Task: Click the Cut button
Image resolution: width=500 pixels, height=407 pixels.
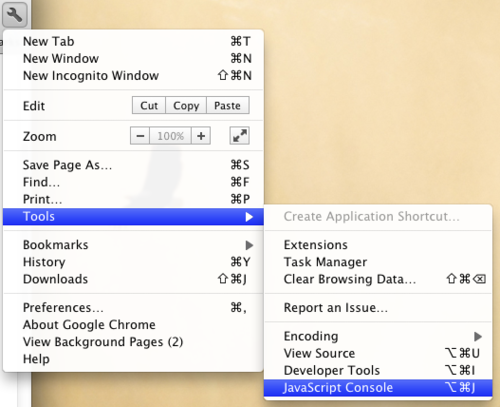Action: point(149,105)
